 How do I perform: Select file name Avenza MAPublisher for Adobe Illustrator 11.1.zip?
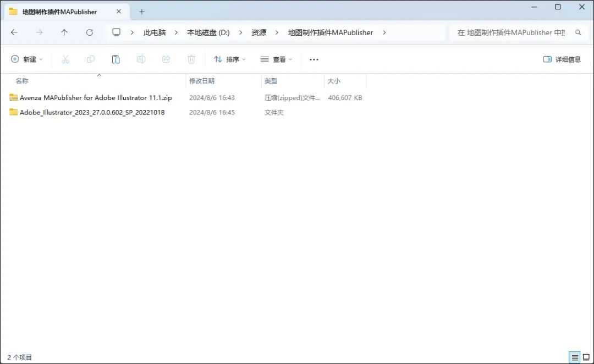[x=96, y=97]
